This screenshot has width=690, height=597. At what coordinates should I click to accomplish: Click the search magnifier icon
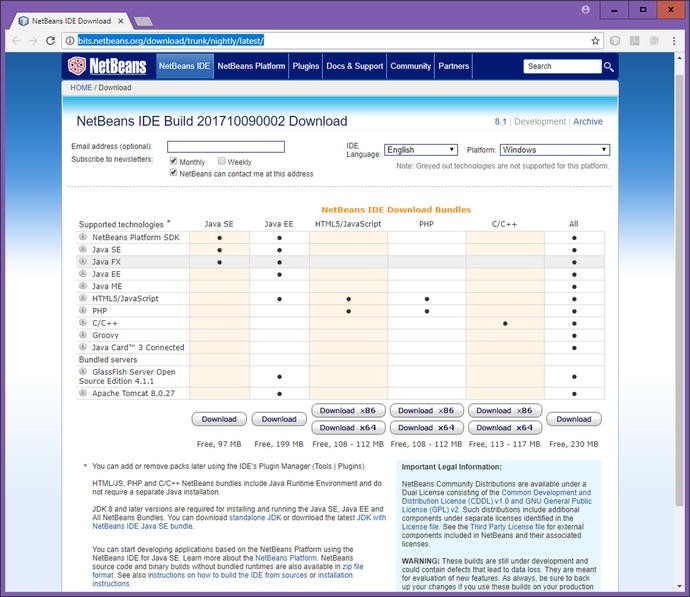pos(609,66)
